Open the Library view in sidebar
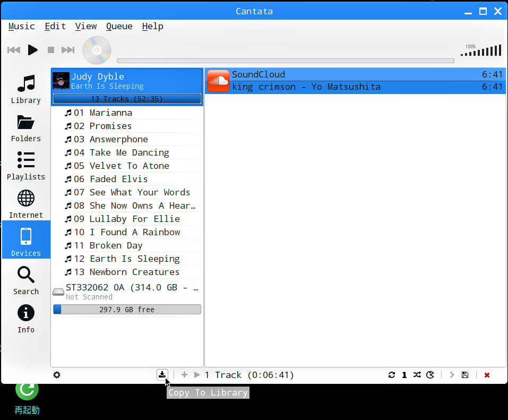The height and width of the screenshot is (420, 508). [26, 89]
